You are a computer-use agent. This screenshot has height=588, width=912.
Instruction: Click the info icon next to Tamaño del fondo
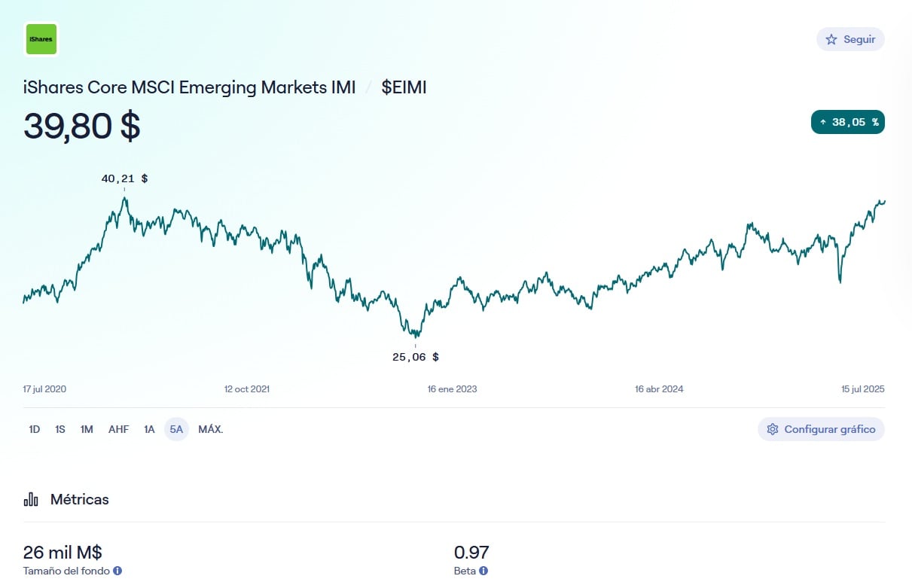click(117, 571)
